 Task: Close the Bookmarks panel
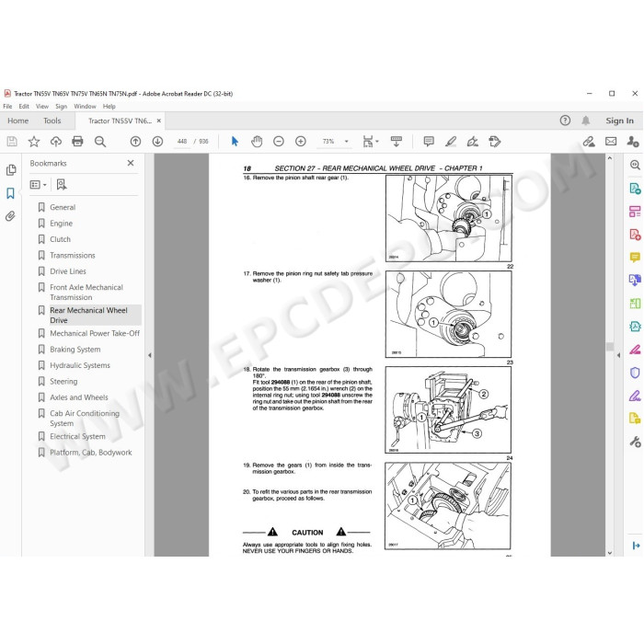click(x=131, y=163)
